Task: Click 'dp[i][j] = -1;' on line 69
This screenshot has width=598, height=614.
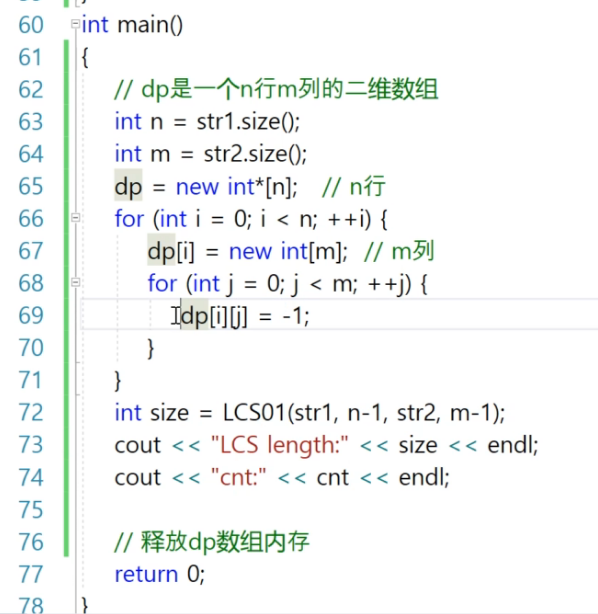Action: 245,316
